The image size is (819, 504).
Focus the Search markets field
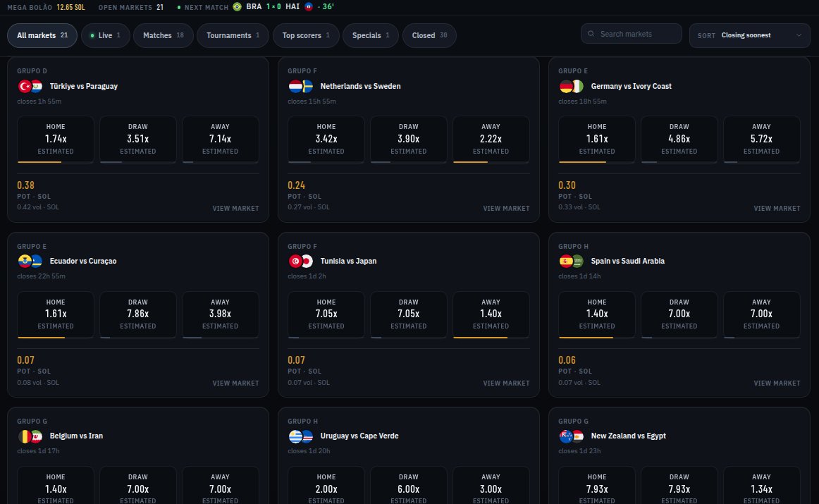pos(631,34)
